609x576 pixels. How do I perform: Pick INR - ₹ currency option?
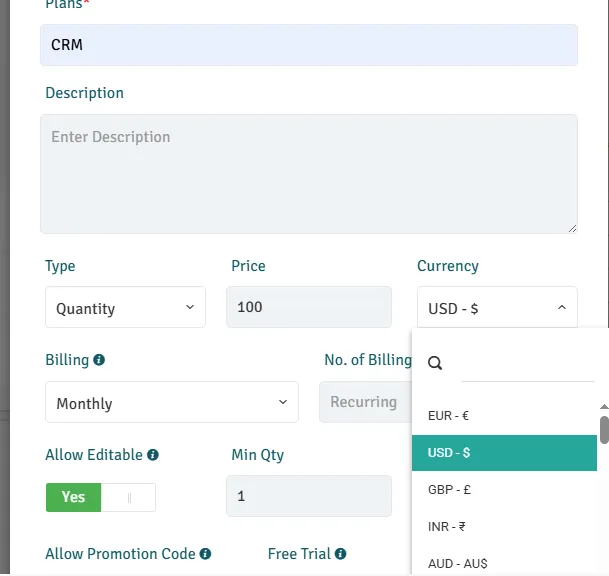point(504,527)
